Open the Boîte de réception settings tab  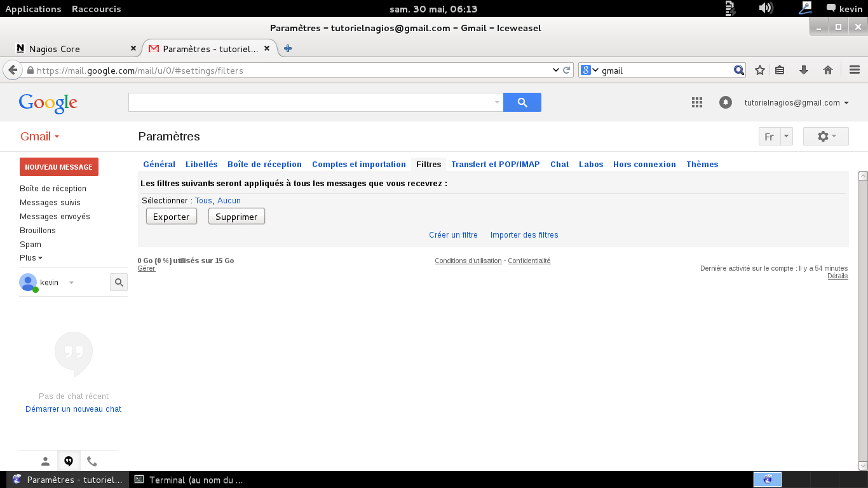point(264,164)
